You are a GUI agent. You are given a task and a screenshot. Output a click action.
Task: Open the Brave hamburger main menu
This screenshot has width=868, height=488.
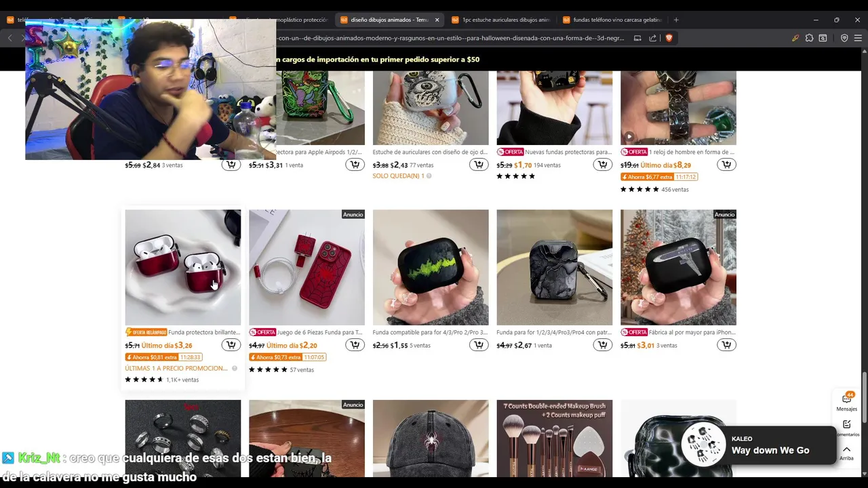click(x=858, y=38)
